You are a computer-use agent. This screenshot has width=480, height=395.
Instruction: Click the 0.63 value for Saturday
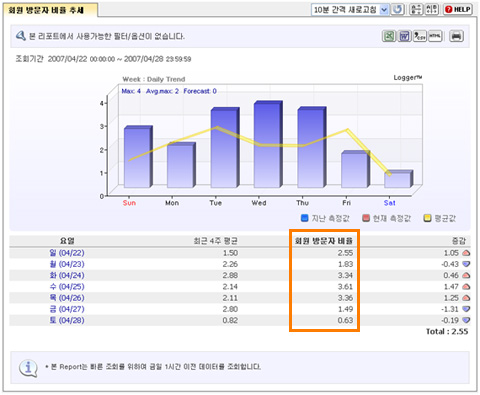345,320
